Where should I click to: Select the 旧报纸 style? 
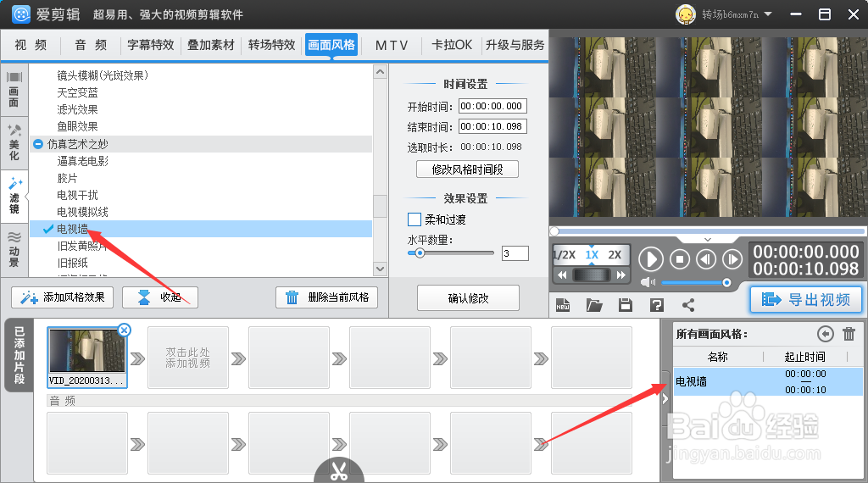point(73,263)
